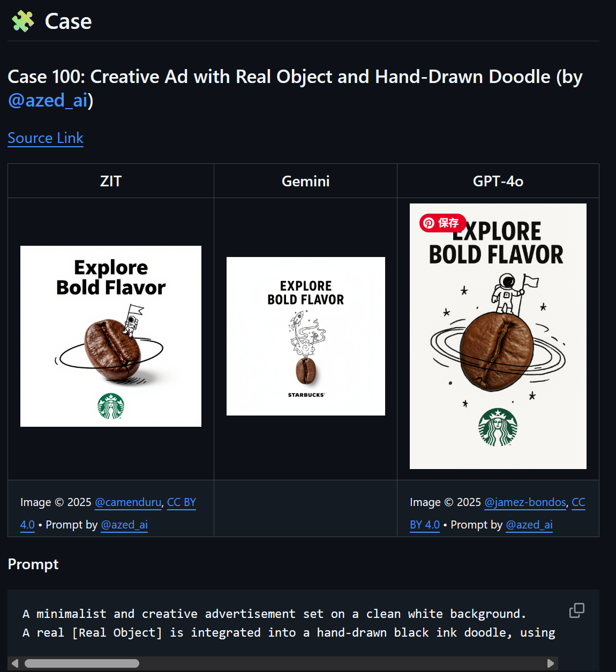Viewport: 616px width, 672px height.
Task: Open the Source Link
Action: [46, 138]
